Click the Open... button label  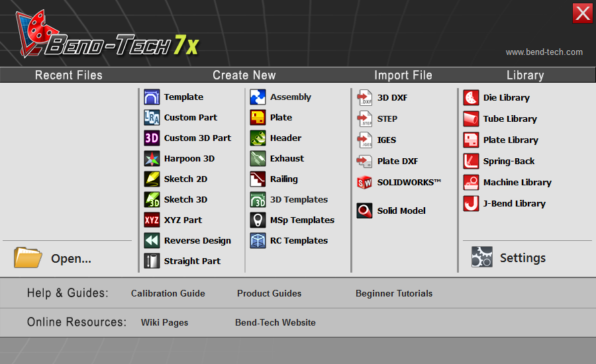pyautogui.click(x=71, y=259)
